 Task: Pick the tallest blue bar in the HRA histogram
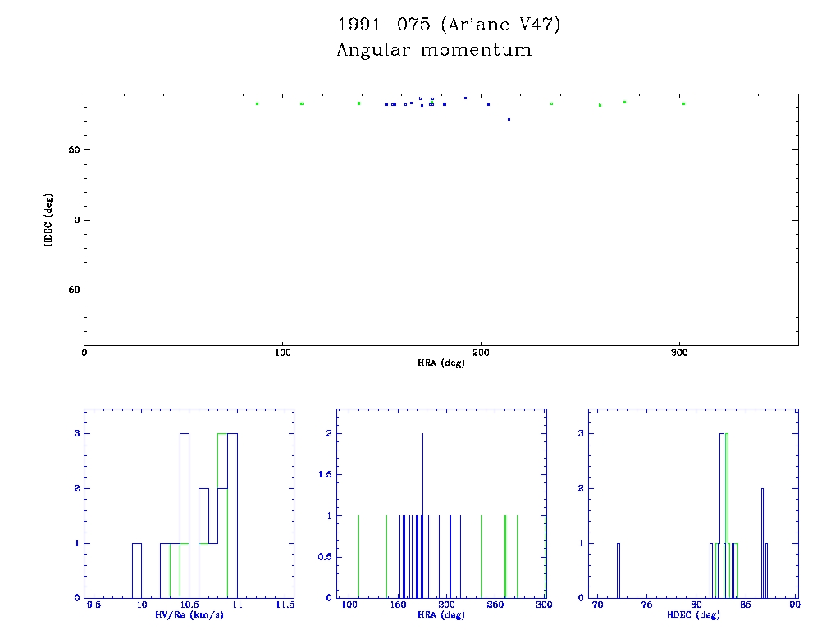pyautogui.click(x=422, y=515)
